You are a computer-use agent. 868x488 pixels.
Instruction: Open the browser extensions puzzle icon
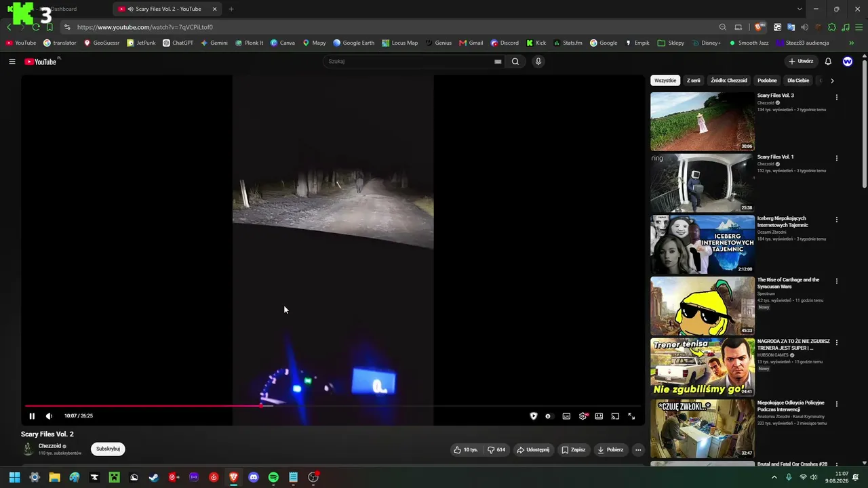(832, 27)
